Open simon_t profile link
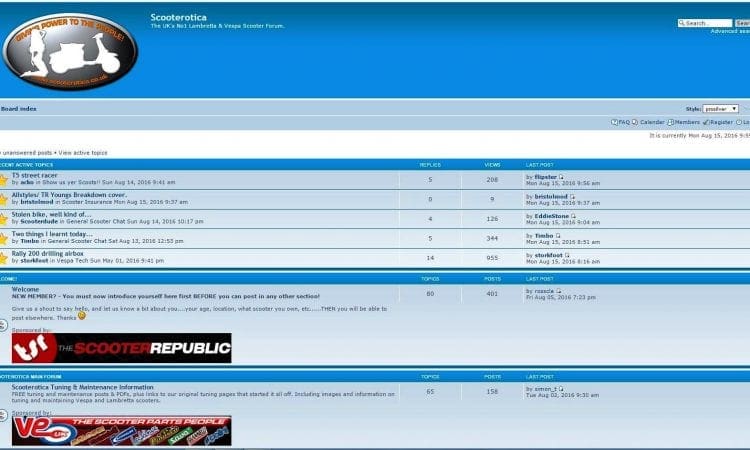Image resolution: width=750 pixels, height=450 pixels. click(545, 389)
